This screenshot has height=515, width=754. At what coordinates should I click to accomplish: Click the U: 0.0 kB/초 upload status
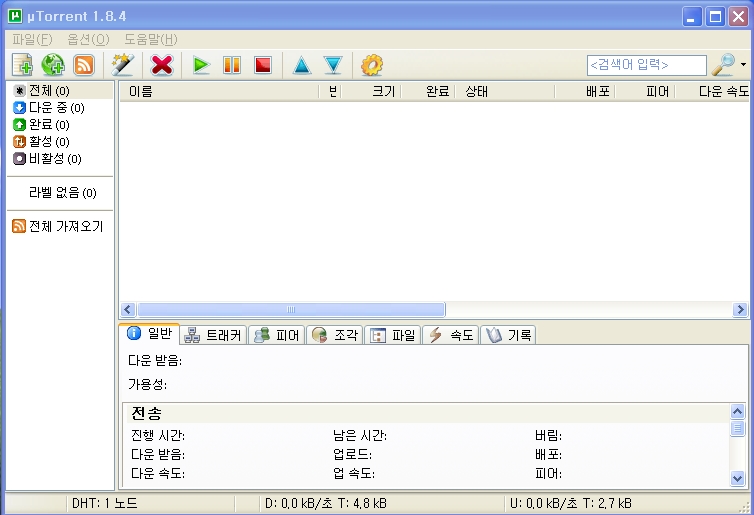pos(571,503)
